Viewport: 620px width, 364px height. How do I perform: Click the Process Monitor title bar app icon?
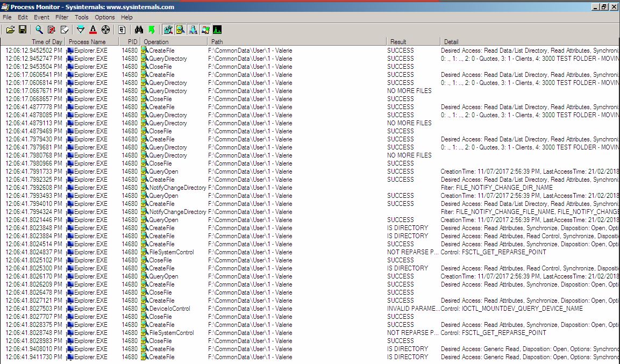[x=5, y=6]
